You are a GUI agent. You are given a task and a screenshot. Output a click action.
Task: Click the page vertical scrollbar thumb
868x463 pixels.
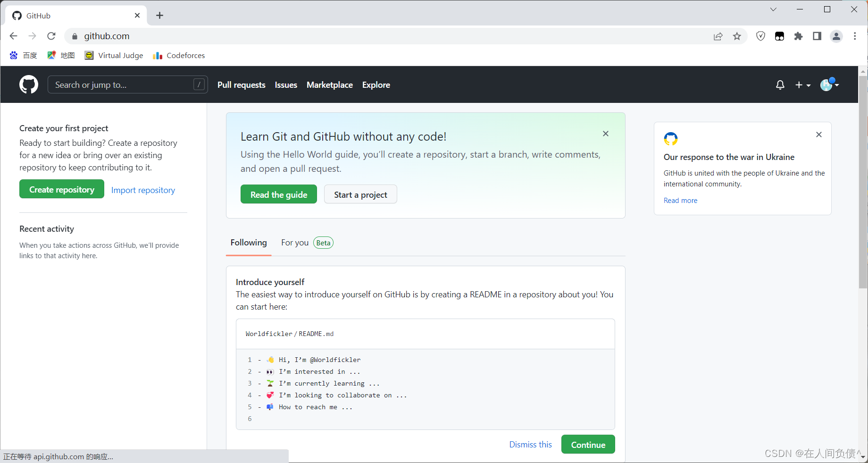[x=863, y=182]
